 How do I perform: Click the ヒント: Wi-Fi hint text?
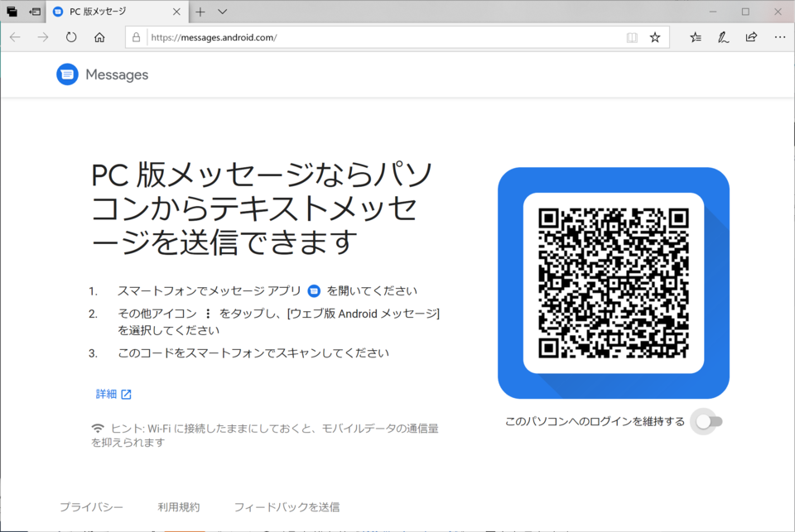[x=265, y=435]
